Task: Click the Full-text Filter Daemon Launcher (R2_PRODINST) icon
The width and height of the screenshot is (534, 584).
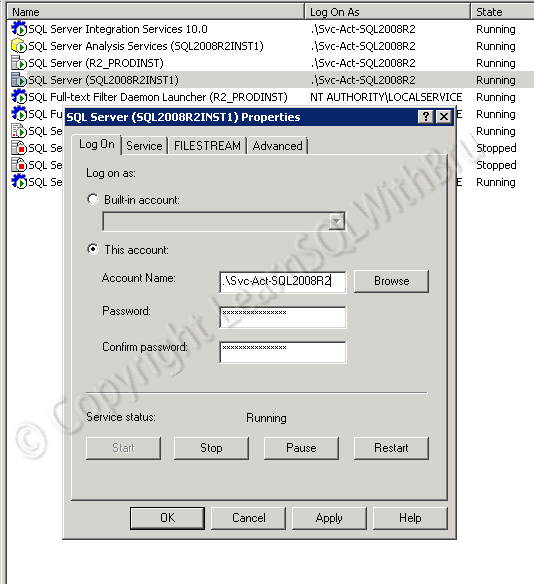Action: click(19, 97)
